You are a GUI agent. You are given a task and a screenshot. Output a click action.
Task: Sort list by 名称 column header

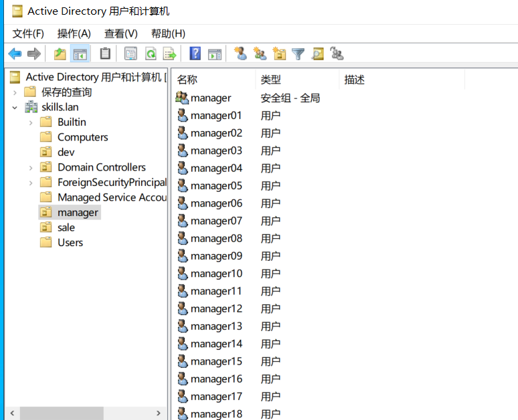(187, 80)
